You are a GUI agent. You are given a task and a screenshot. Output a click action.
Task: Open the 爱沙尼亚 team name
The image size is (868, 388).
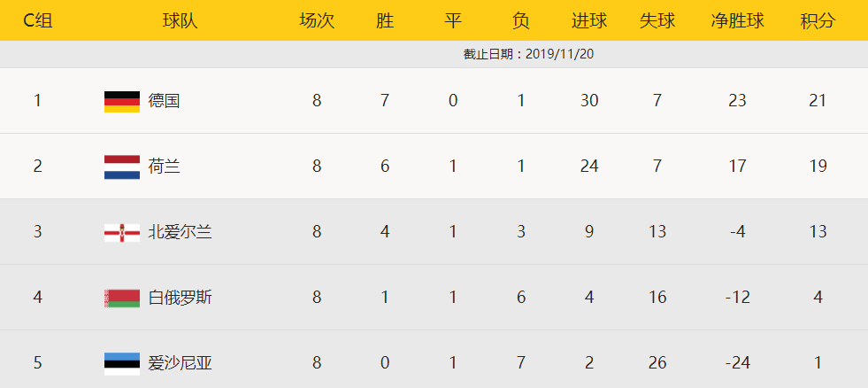point(180,363)
